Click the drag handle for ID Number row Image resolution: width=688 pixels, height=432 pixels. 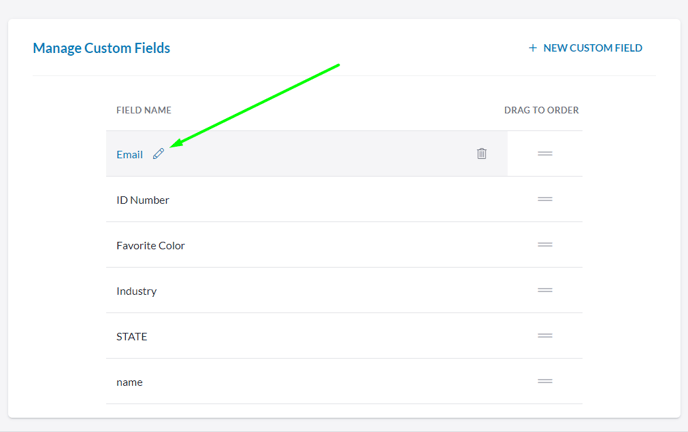pyautogui.click(x=545, y=199)
